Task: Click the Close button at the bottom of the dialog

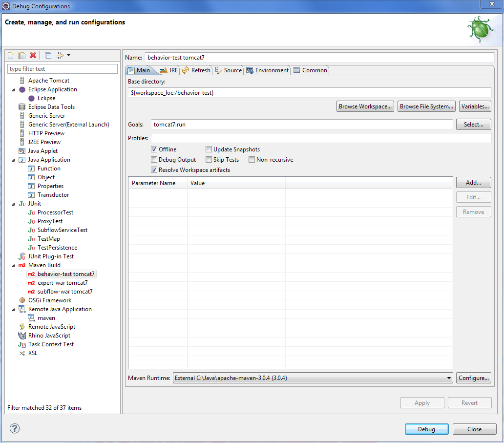Action: (474, 429)
